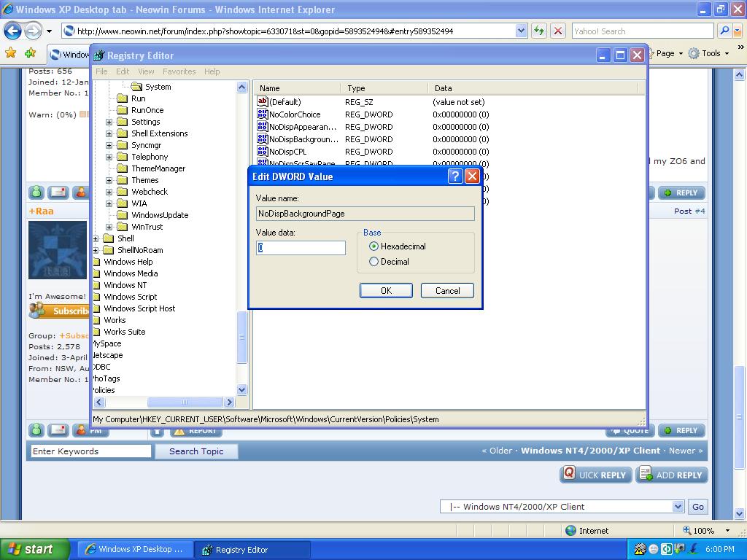Expand the Syncmgr registry key

(109, 145)
